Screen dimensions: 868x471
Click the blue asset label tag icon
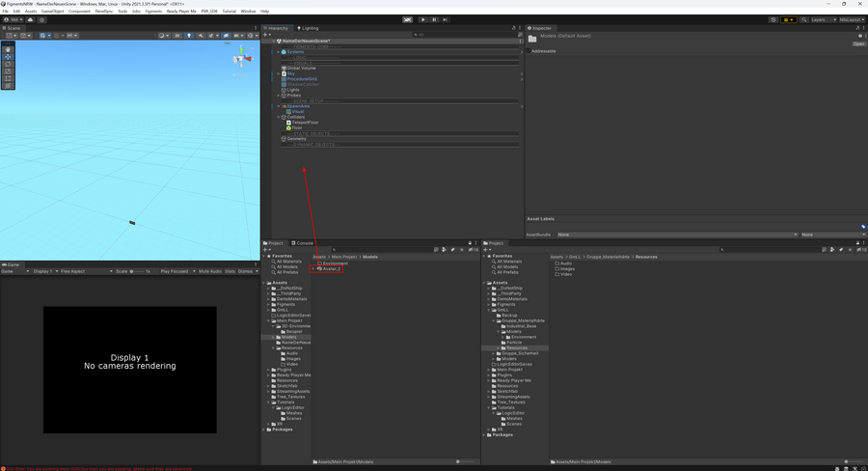[x=863, y=227]
